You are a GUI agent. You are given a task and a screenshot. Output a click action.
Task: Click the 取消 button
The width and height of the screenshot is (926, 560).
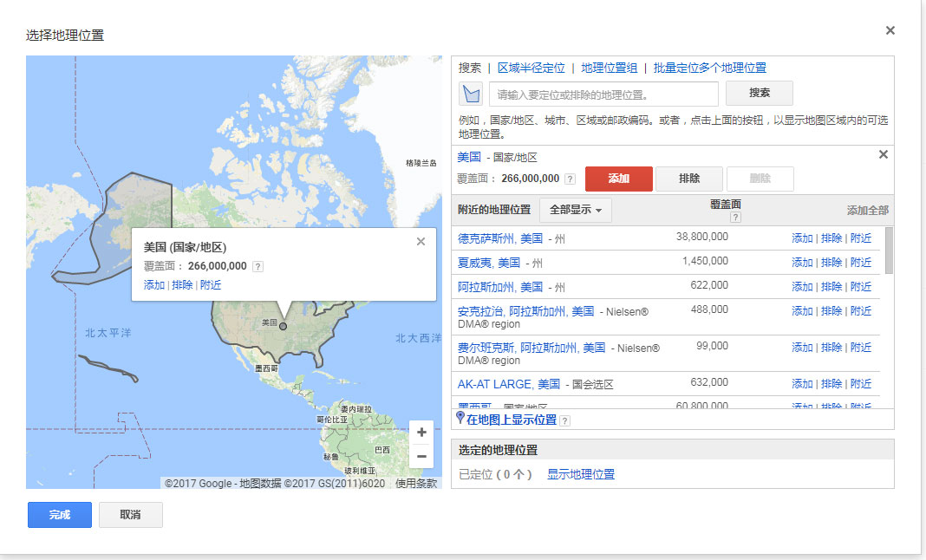coord(131,515)
